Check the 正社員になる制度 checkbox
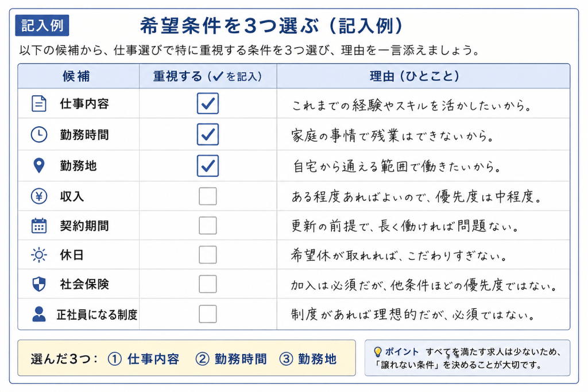 (x=208, y=314)
